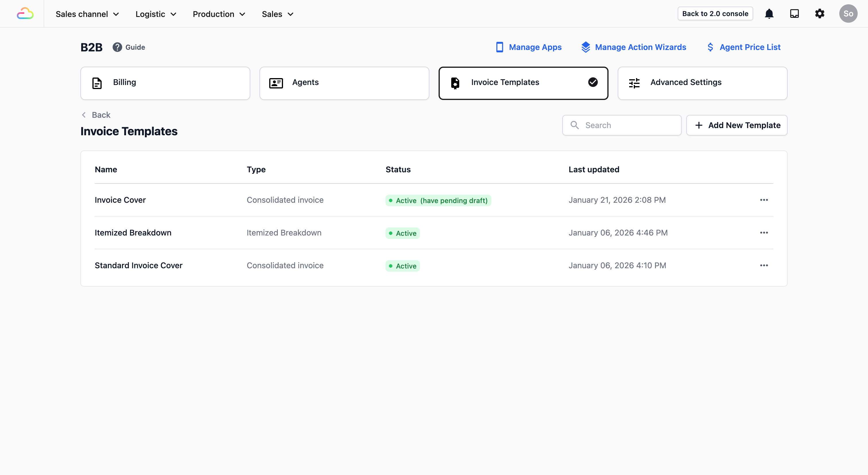Open the notifications bell

tap(769, 14)
